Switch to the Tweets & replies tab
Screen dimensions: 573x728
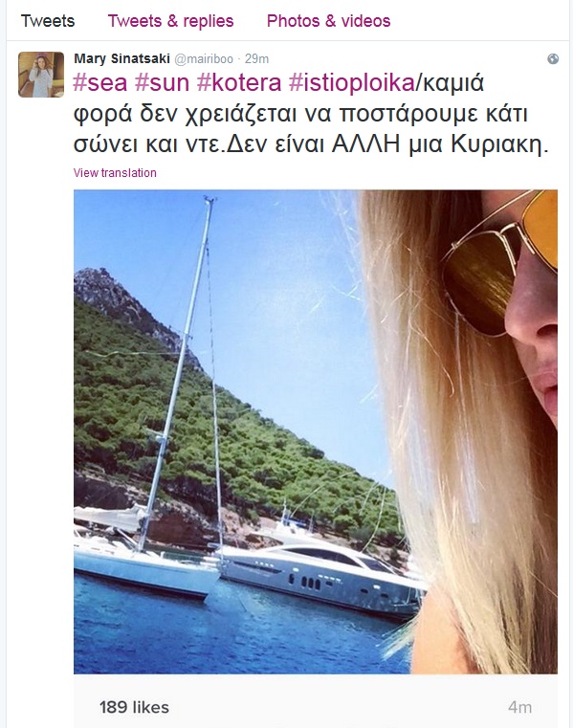pos(170,21)
